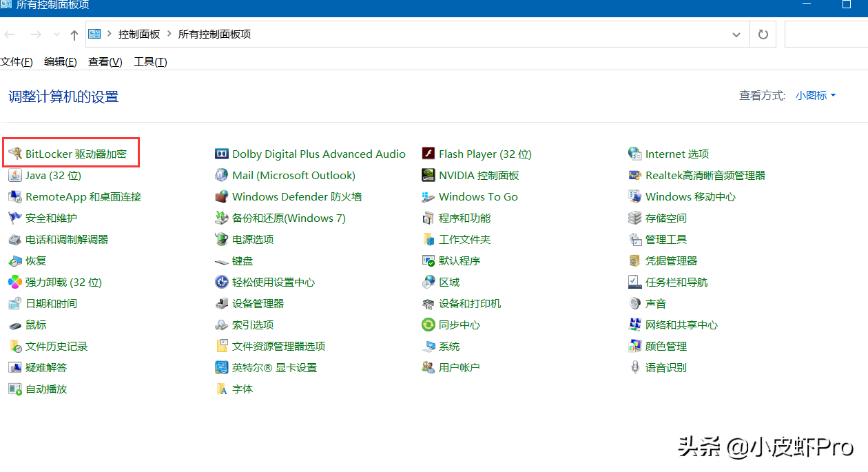Viewport: 868px width, 472px height.
Task: Open the 工具(T) menu
Action: click(x=150, y=62)
